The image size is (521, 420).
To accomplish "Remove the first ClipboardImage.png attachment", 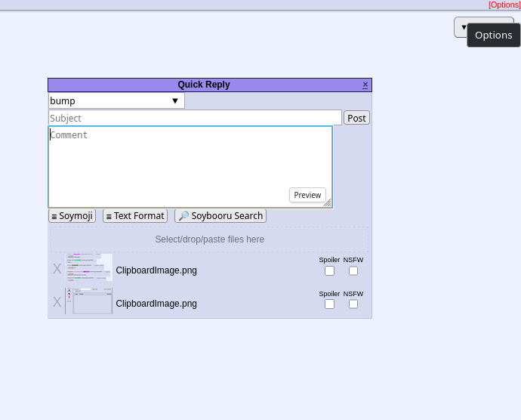I will pyautogui.click(x=57, y=269).
